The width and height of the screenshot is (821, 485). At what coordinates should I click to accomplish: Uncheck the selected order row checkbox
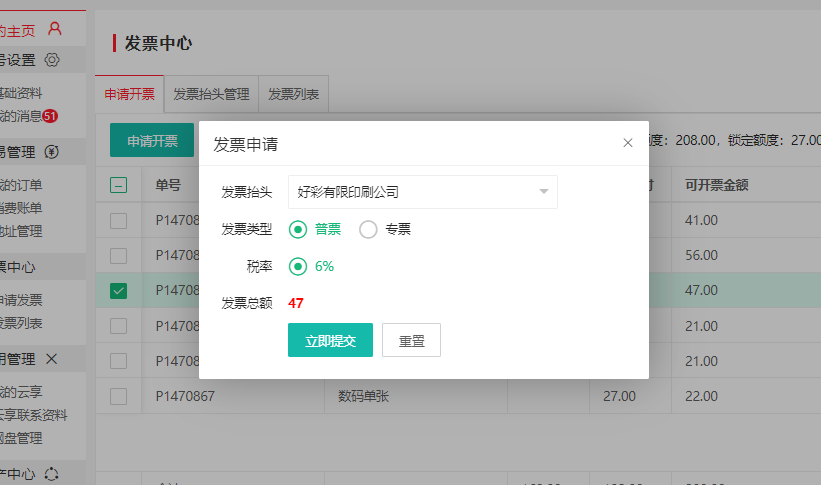tap(118, 290)
